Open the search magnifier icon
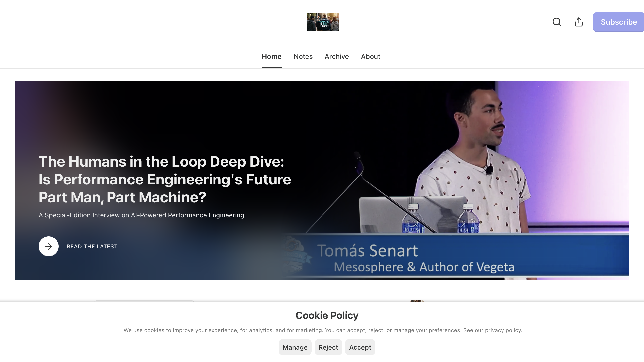Viewport: 644px width, 362px height. pos(557,22)
